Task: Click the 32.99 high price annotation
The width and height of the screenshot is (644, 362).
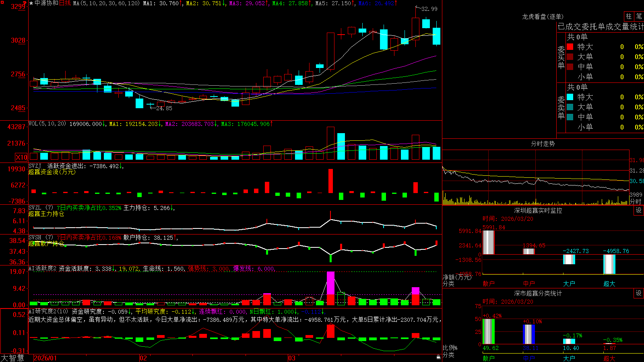Action: click(429, 9)
